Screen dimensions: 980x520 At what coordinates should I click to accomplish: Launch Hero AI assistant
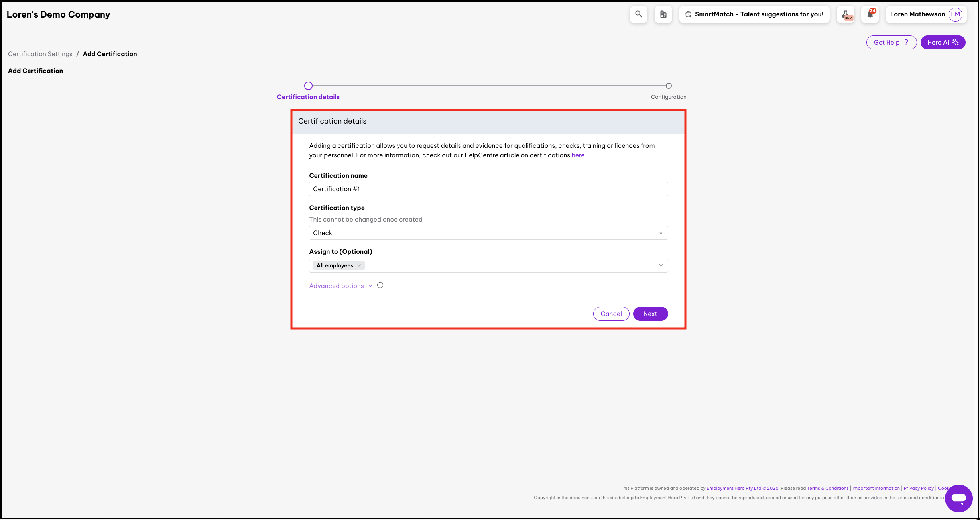coord(943,43)
